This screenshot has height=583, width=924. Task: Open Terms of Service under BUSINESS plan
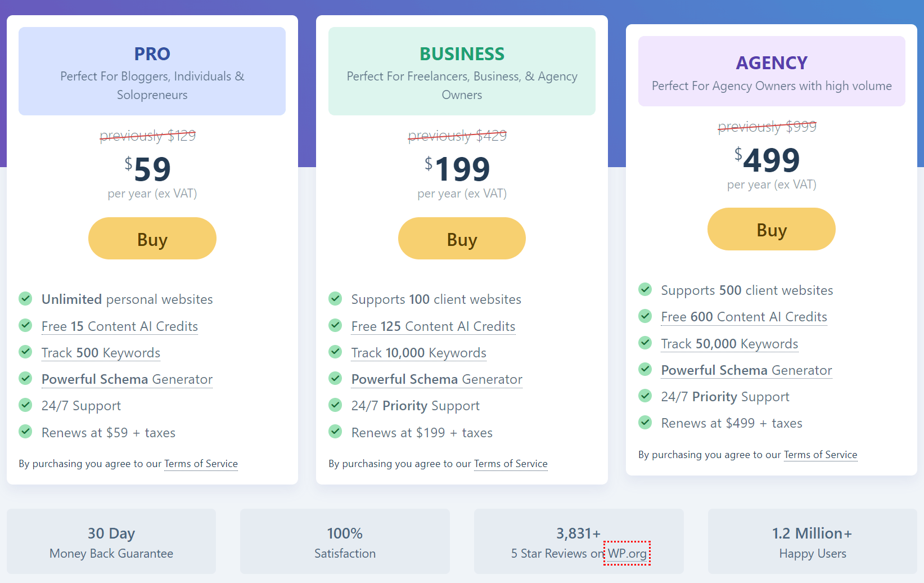coord(511,464)
